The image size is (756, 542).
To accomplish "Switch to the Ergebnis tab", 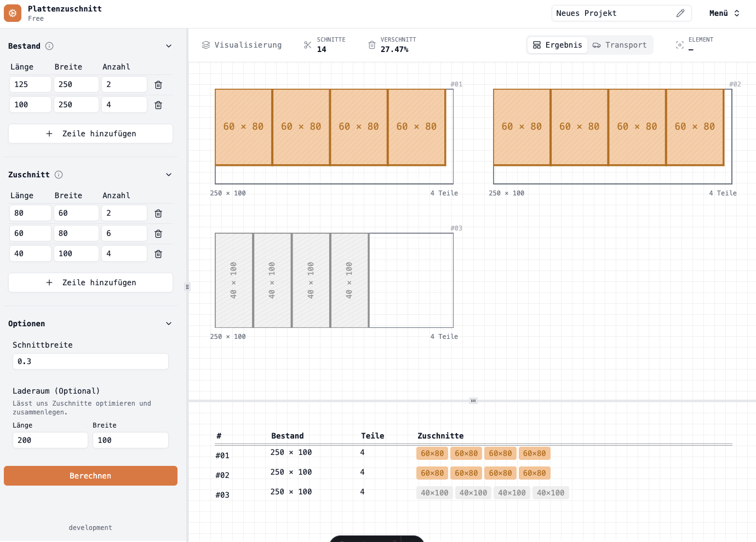I will (557, 45).
